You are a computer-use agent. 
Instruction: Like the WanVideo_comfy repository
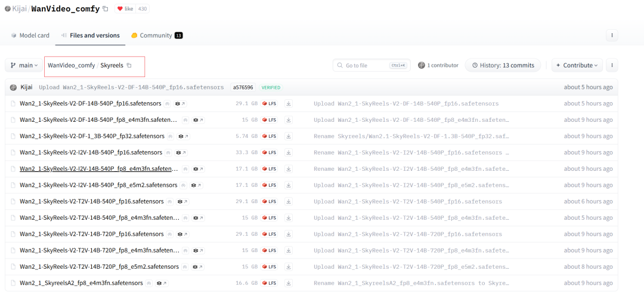[125, 8]
